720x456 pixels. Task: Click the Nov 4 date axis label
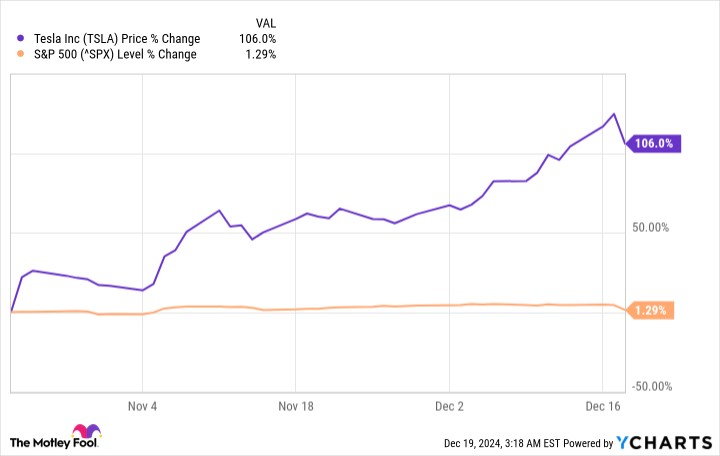point(142,406)
